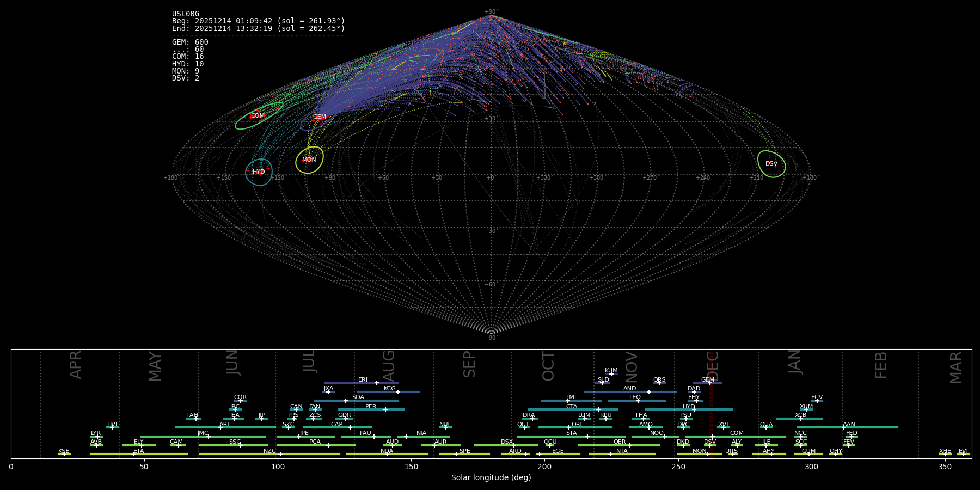Click the -60° latitude label on the map
The width and height of the screenshot is (980, 490).
point(491,284)
